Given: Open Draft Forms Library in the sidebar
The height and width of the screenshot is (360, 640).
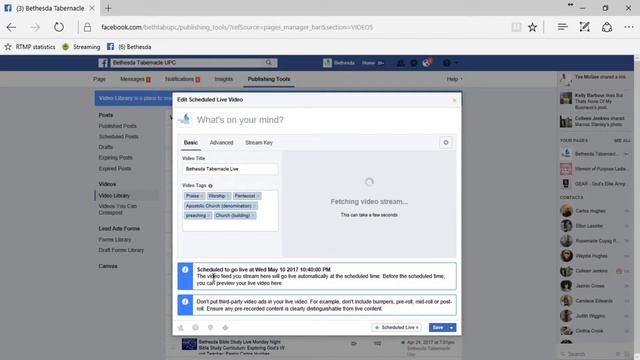Looking at the screenshot, I should [121, 250].
